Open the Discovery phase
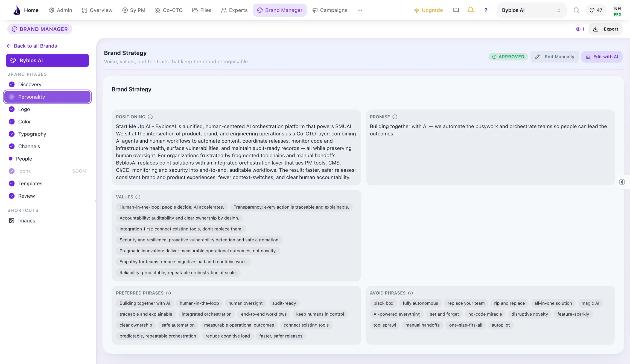 coord(47,84)
